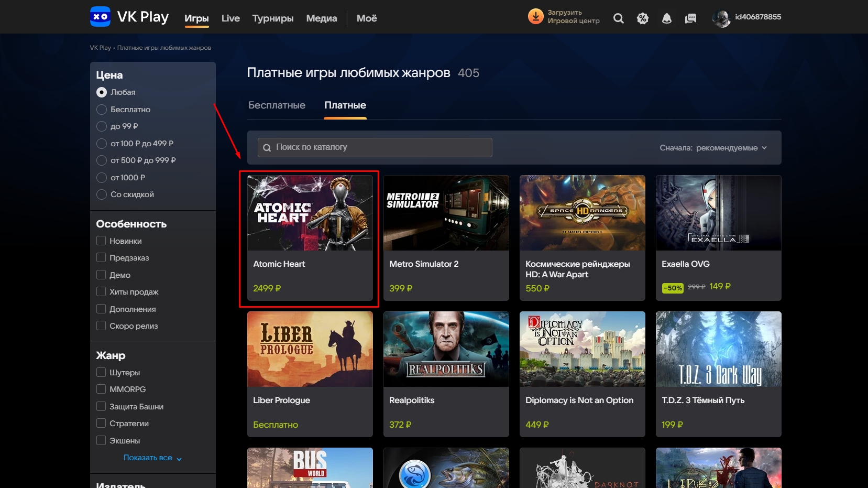Open the search magnifier icon in header
The image size is (868, 488).
(x=619, y=18)
